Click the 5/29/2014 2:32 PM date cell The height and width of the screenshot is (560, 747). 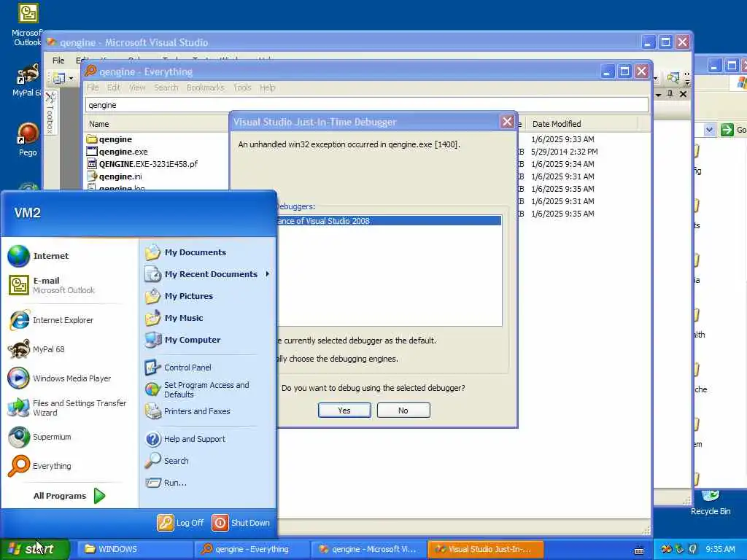point(564,152)
